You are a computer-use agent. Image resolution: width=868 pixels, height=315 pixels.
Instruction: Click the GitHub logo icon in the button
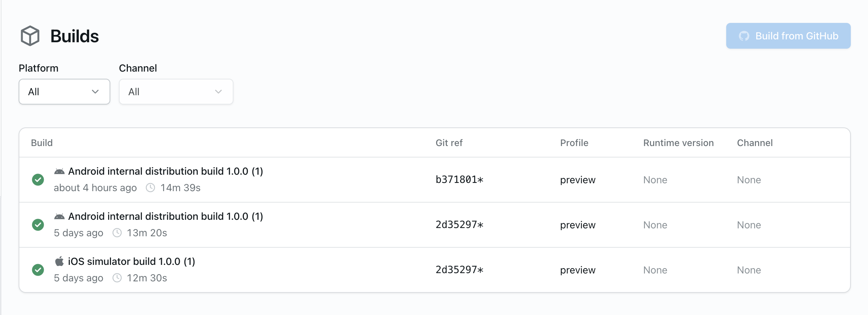pyautogui.click(x=744, y=36)
